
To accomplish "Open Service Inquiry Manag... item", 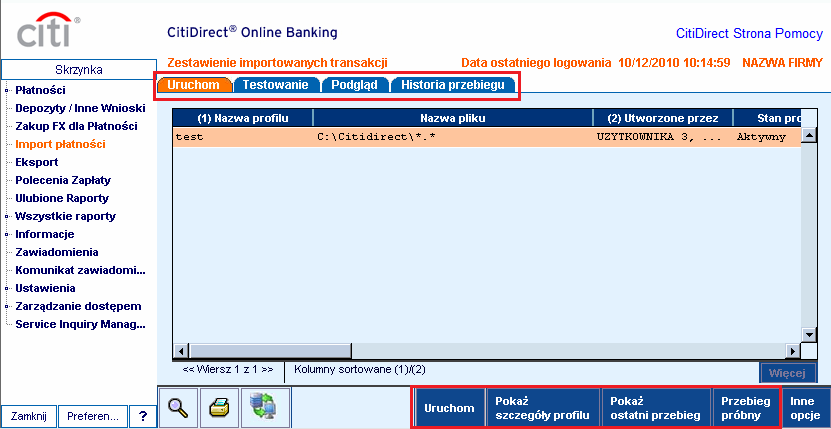I will 80,325.
